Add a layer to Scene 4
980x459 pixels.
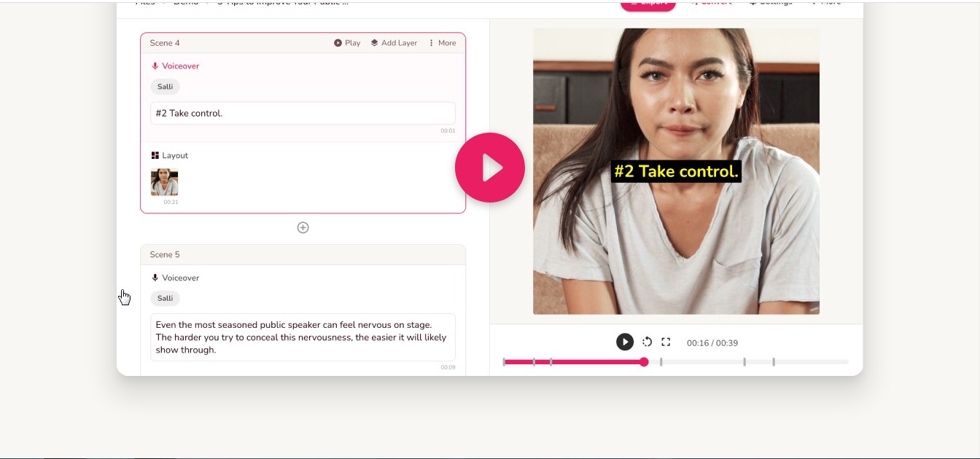tap(394, 43)
